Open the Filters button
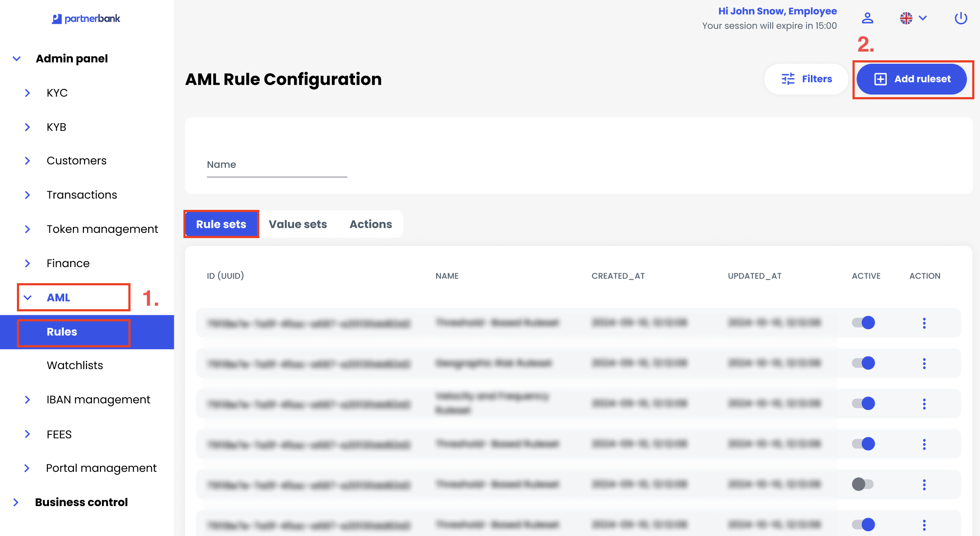The width and height of the screenshot is (980, 536). pos(807,79)
